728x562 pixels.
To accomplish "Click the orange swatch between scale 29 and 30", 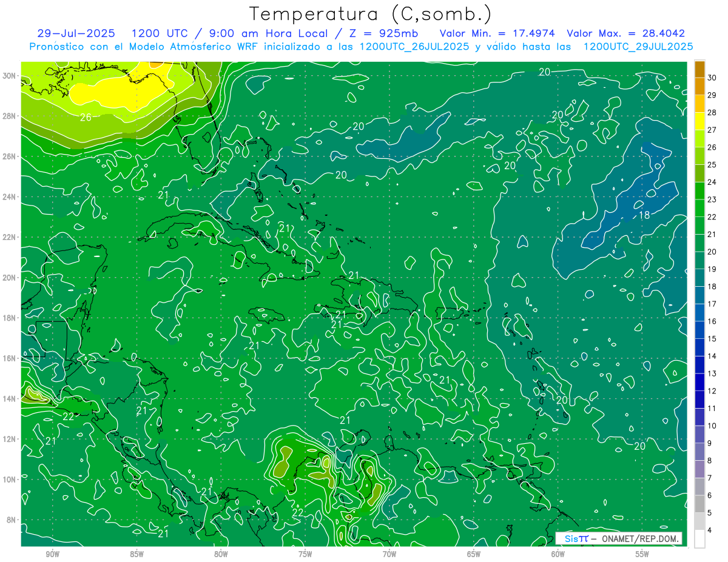I will (699, 86).
